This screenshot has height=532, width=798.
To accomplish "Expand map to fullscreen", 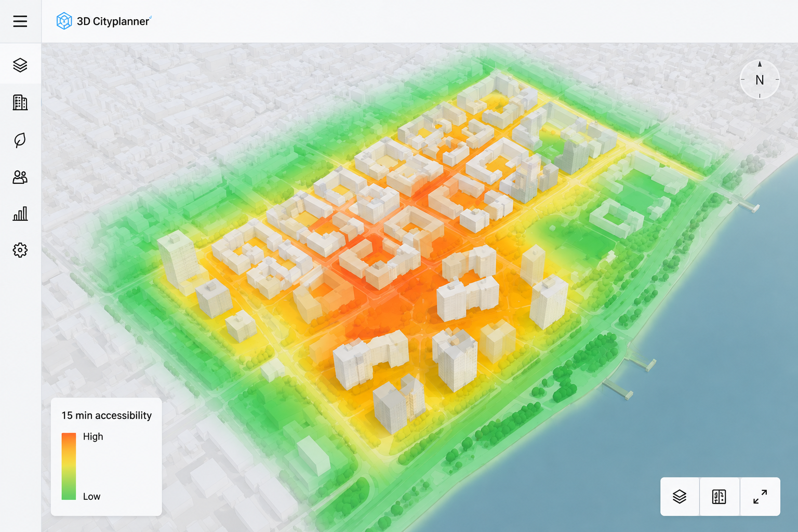I will [760, 497].
